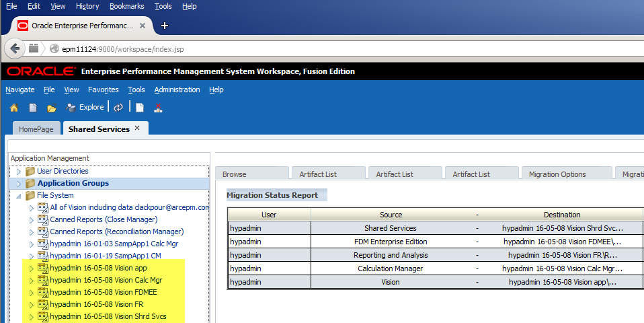This screenshot has width=644, height=323.
Task: Click the Shared Services source cell in table
Action: coord(391,228)
